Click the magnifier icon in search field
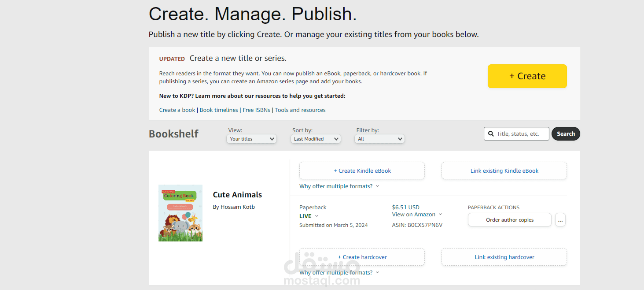The image size is (644, 293). coord(491,134)
